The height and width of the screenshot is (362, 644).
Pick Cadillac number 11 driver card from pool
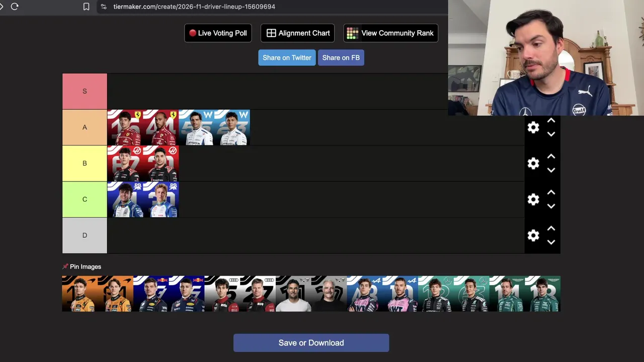tap(293, 294)
